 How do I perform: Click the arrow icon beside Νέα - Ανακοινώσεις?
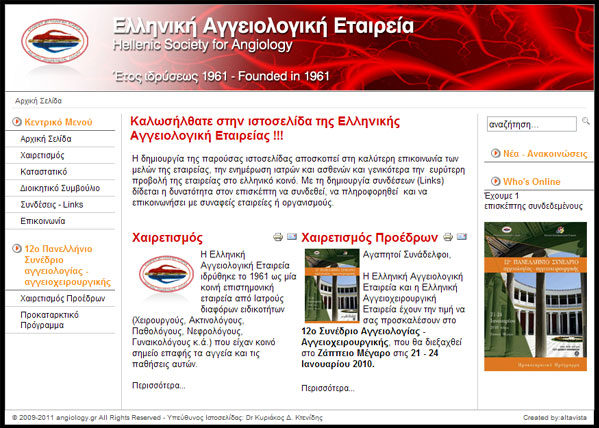495,153
